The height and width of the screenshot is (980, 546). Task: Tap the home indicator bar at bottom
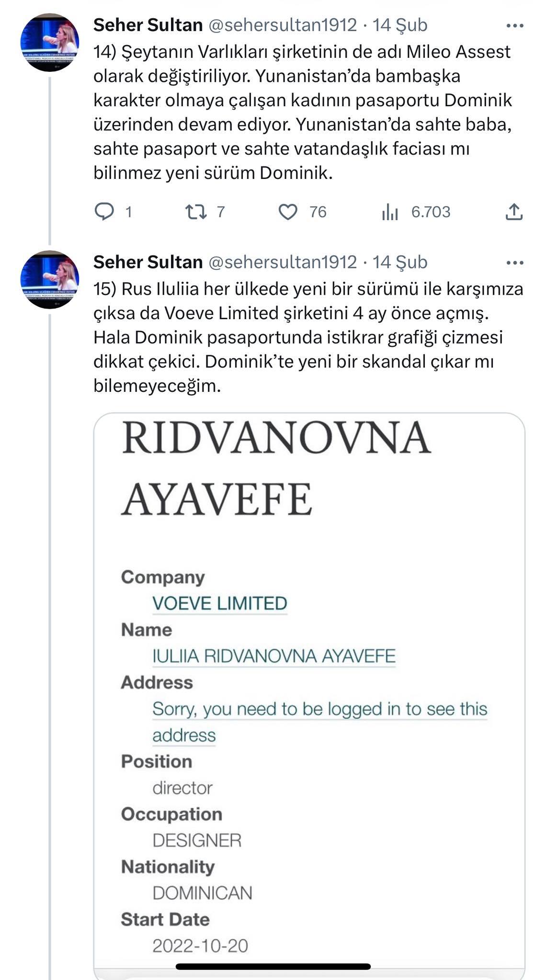[x=273, y=966]
